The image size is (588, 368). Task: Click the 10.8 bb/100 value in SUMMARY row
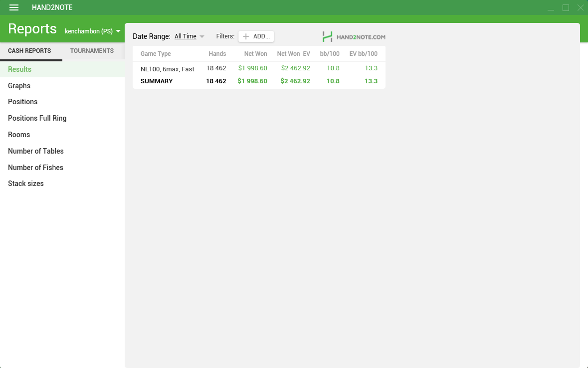(333, 81)
